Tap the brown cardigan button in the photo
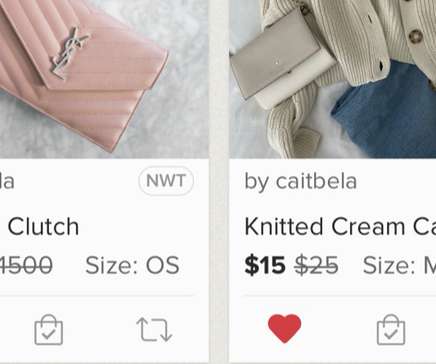 coord(416,37)
